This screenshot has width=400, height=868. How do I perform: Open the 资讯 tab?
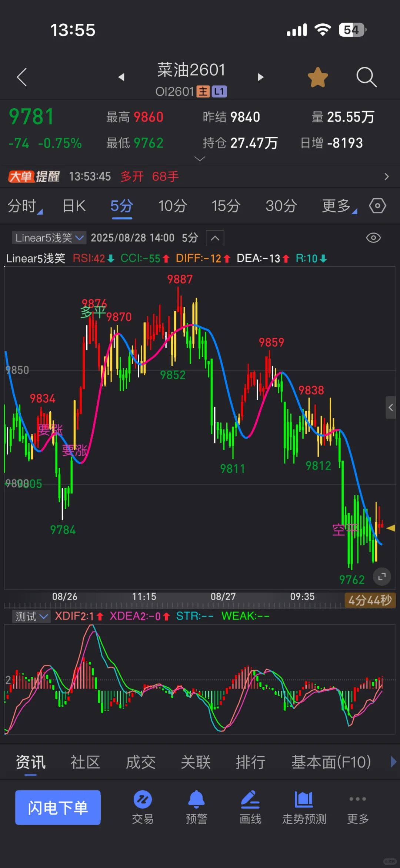point(31,762)
